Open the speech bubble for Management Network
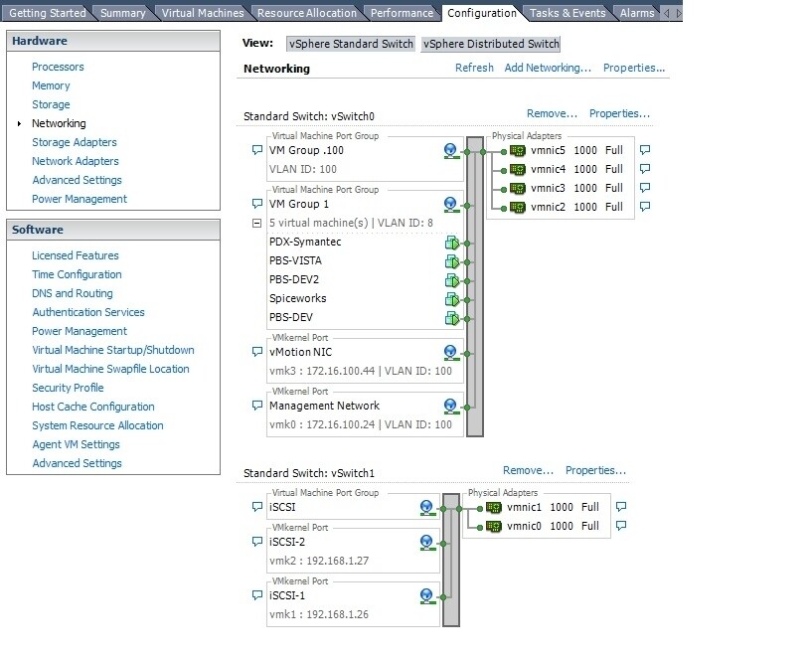The height and width of the screenshot is (658, 812). point(255,406)
